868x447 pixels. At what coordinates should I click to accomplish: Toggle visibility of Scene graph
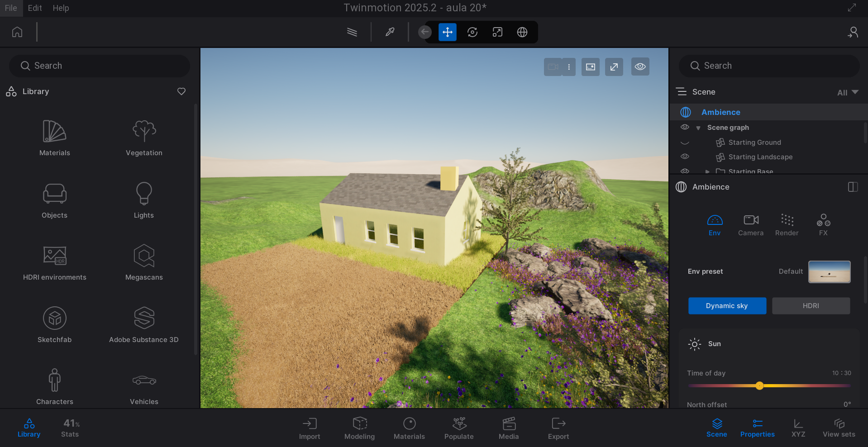685,127
